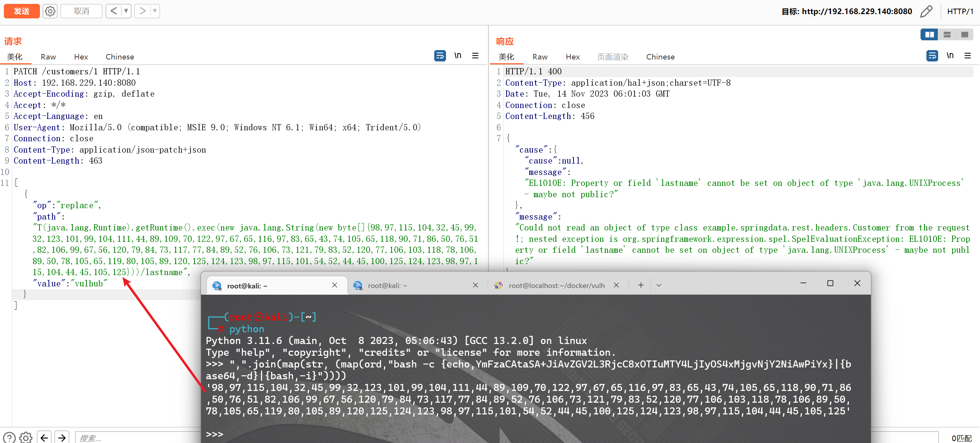Click the orange 发送 send button
Viewport: 980px width, 443px height.
[x=22, y=11]
